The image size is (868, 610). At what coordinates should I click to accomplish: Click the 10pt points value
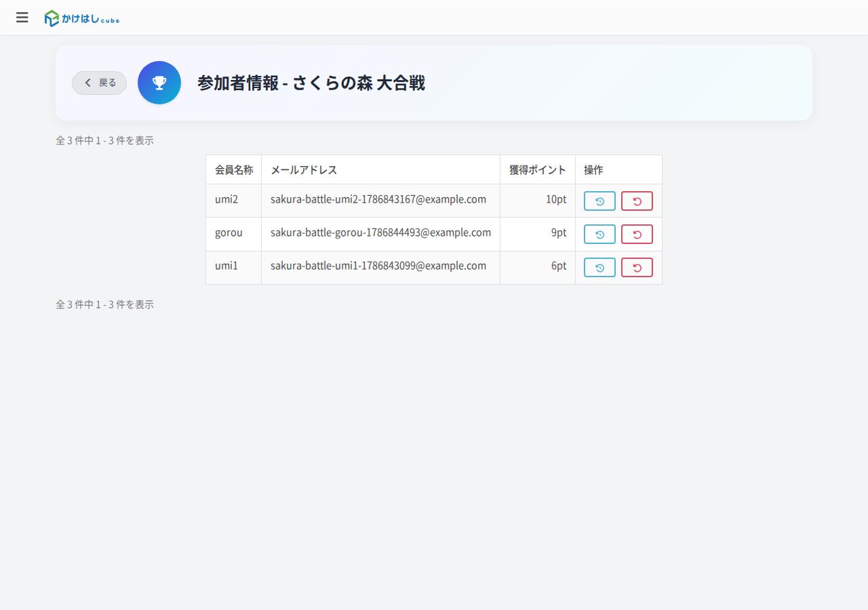click(x=556, y=199)
